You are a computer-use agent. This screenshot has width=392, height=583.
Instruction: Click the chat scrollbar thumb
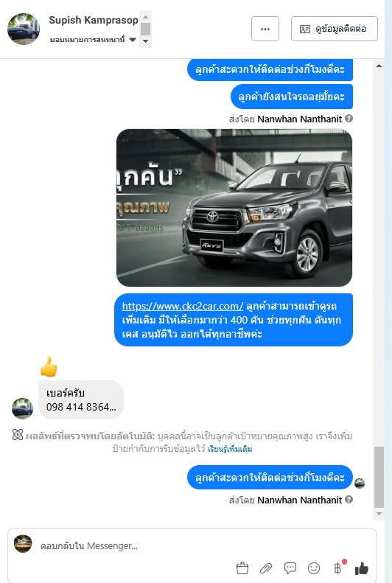pos(379,477)
